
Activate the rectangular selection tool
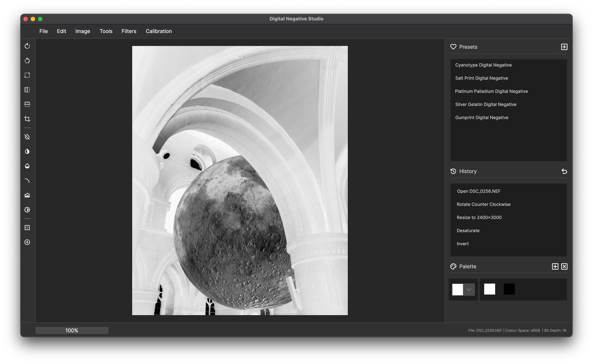tap(27, 75)
